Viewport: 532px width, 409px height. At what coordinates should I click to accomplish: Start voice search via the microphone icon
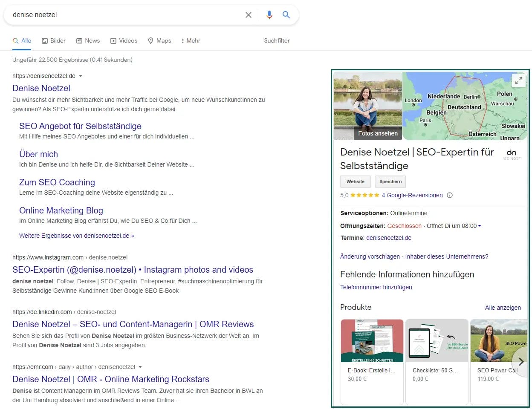pos(269,15)
